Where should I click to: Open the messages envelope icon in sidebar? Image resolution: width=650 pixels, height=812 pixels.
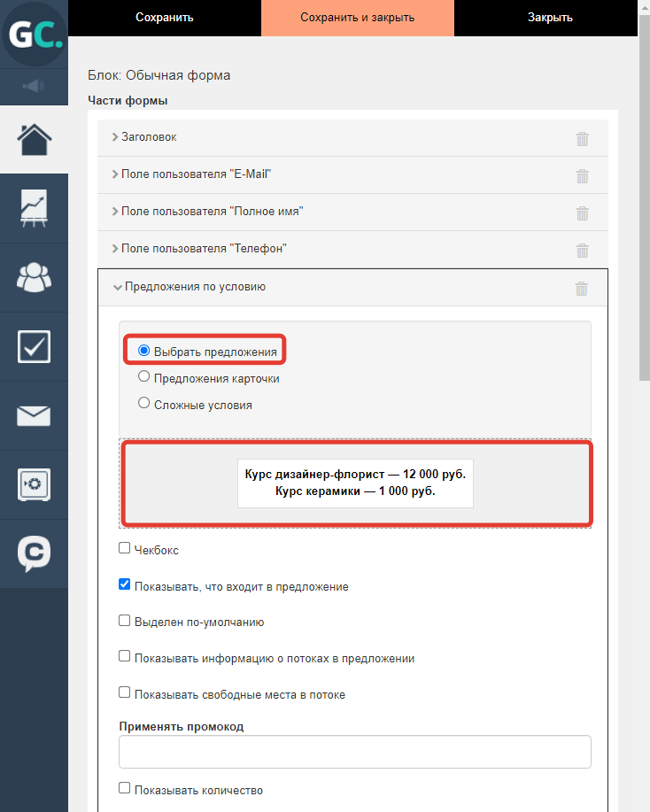click(x=35, y=416)
